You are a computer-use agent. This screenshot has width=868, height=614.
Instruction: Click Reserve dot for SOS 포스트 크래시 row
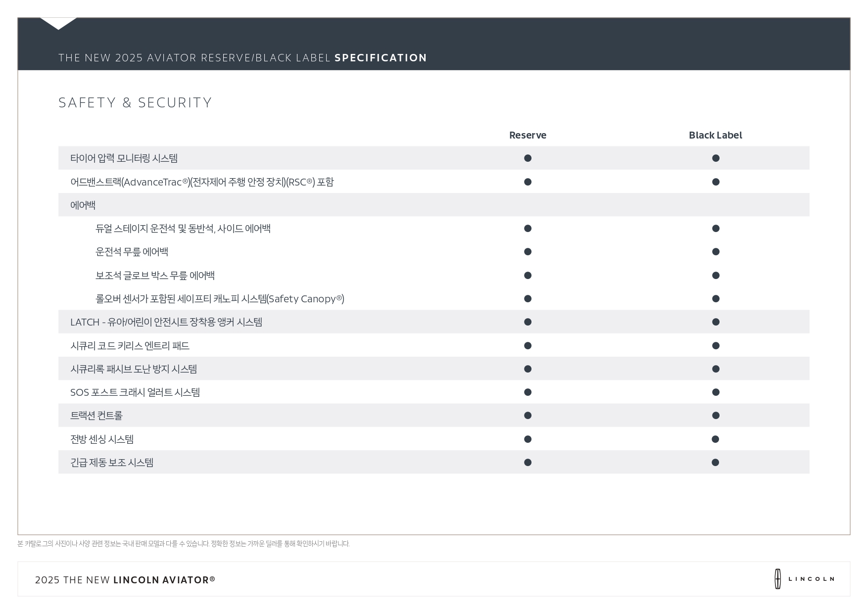pyautogui.click(x=528, y=392)
